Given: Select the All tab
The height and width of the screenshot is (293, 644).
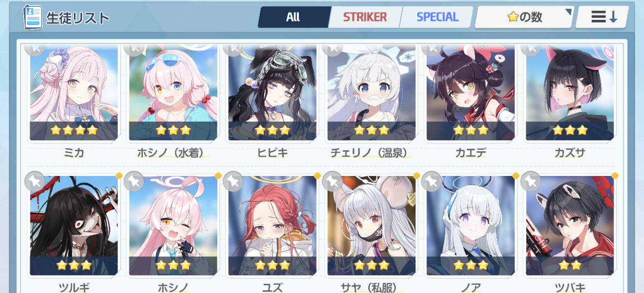Looking at the screenshot, I should pos(294,17).
